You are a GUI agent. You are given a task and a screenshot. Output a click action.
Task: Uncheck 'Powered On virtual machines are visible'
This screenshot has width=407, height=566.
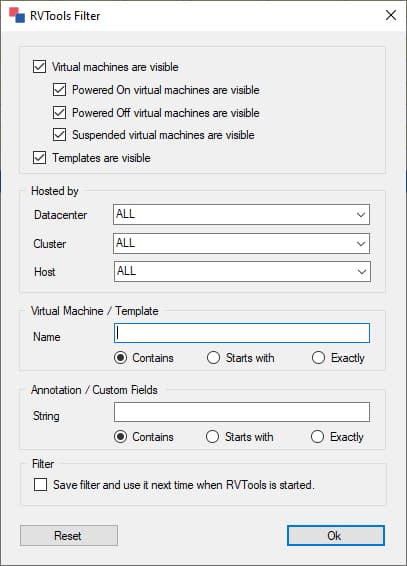point(60,90)
